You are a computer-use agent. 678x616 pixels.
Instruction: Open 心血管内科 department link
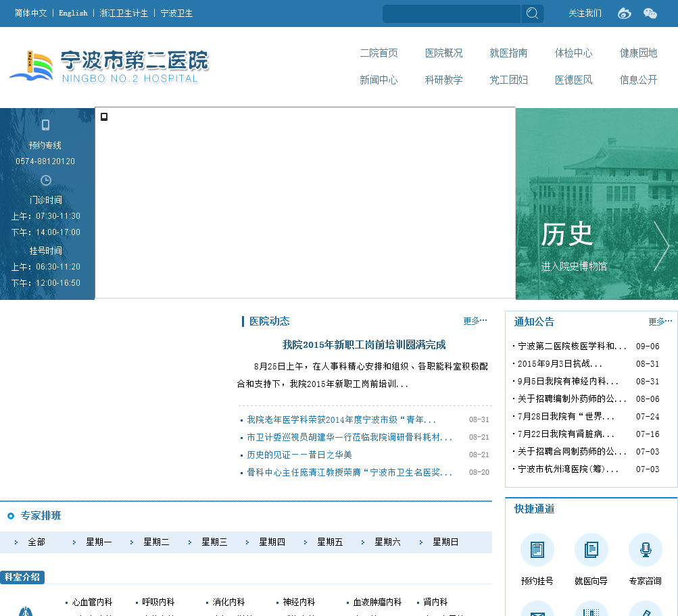pos(92,602)
